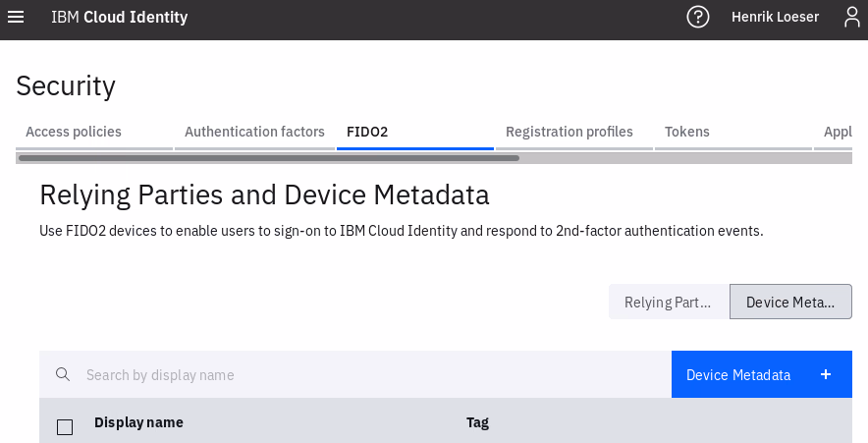The image size is (868, 443).
Task: Click the Search by display name field
Action: tap(373, 374)
